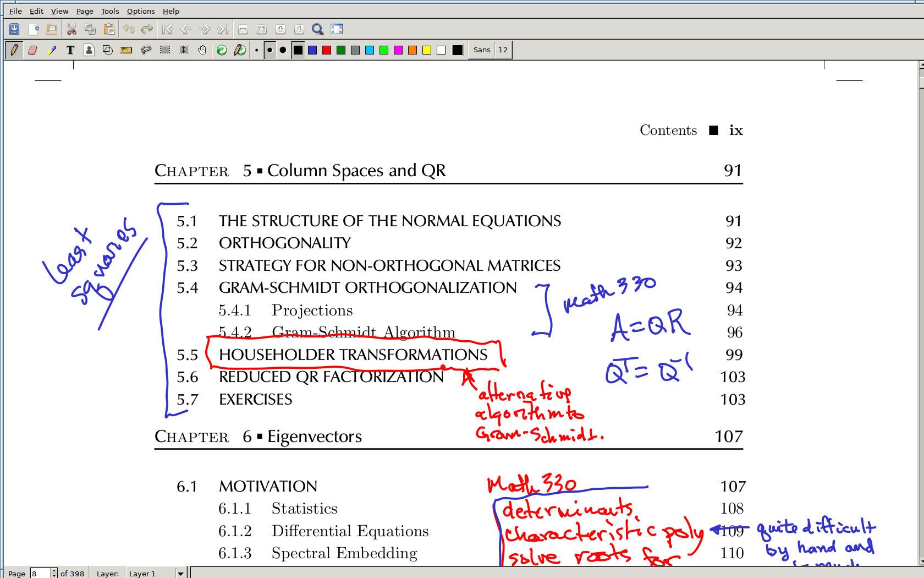Open the Tools menu
924x578 pixels.
[x=109, y=11]
